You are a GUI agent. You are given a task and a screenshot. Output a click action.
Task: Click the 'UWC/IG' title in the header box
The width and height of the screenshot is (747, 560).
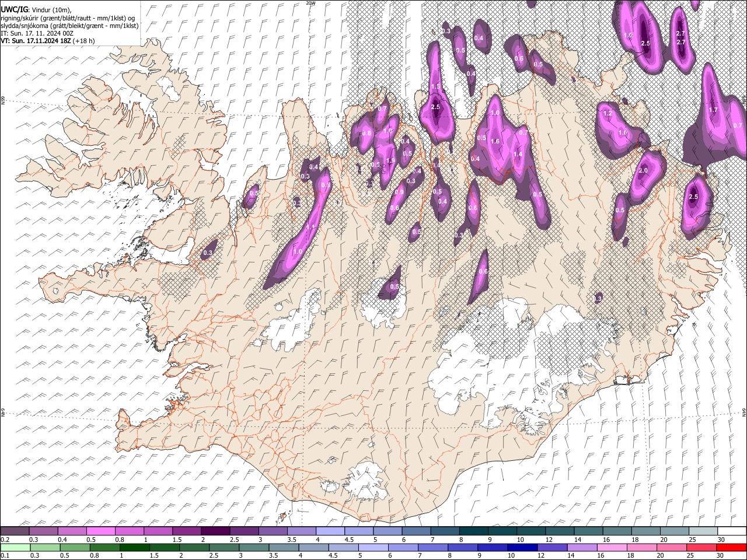(x=14, y=9)
